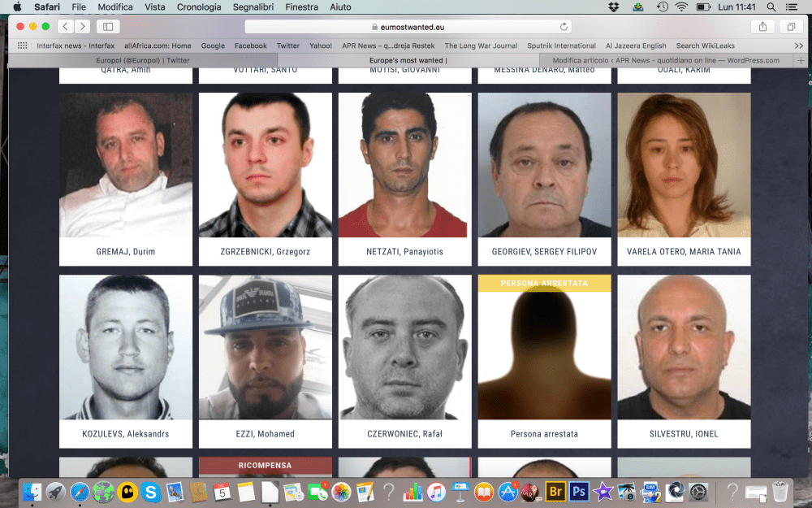Open the Persona arrestata card

[x=544, y=362]
